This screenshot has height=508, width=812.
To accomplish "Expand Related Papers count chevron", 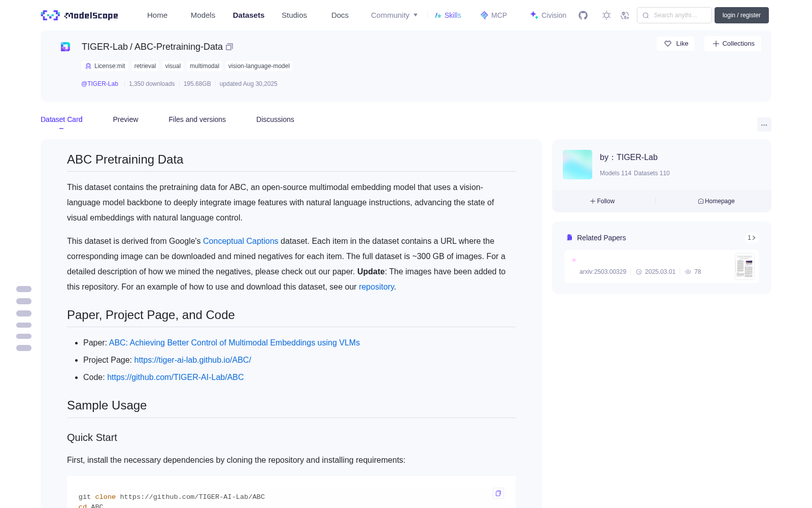I will 752,238.
